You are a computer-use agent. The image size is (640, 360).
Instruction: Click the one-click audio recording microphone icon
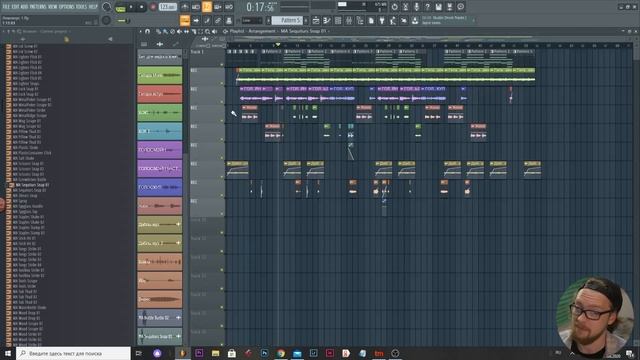click(x=416, y=7)
